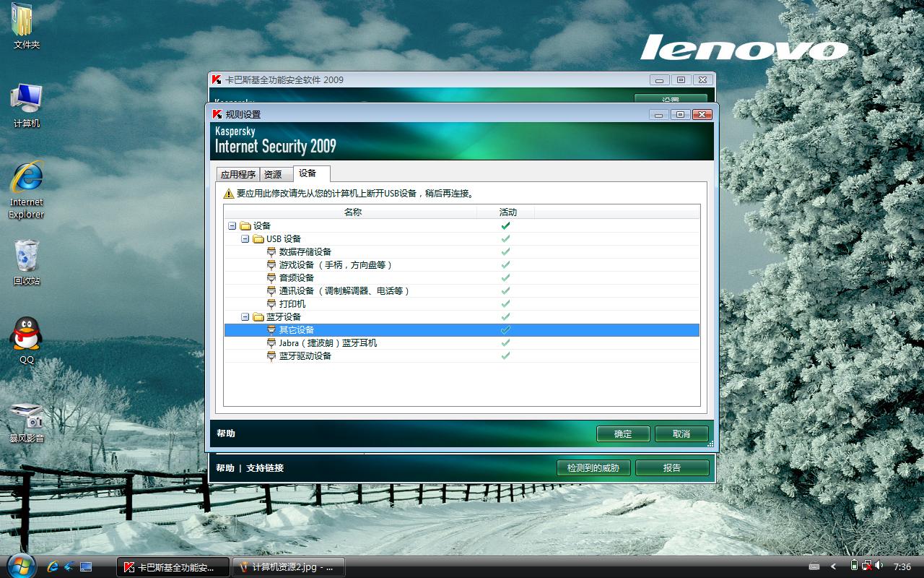
Task: Click the 检测到的威胁 button
Action: (593, 467)
